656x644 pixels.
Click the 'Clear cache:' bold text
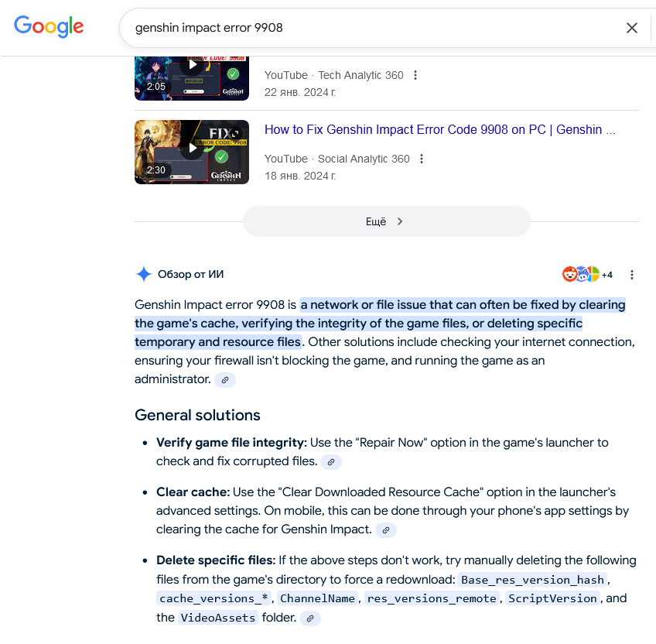pyautogui.click(x=193, y=492)
